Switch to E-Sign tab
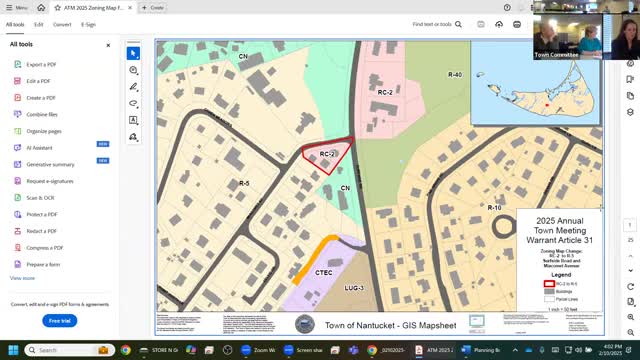This screenshot has height=360, width=640. tap(88, 24)
